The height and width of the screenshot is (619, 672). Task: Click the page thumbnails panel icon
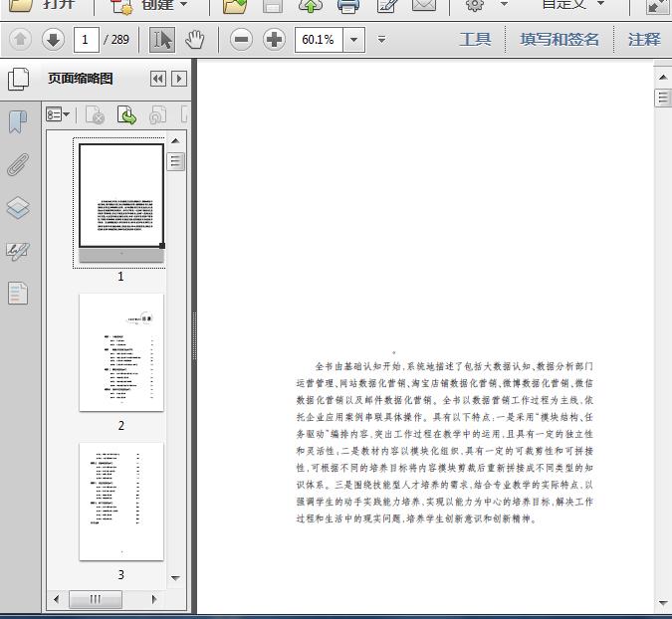[x=19, y=79]
